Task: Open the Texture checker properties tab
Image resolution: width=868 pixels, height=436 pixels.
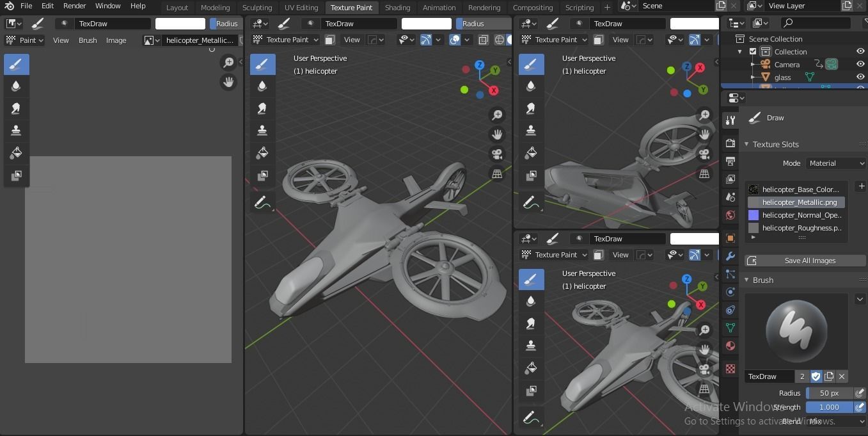Action: tap(730, 369)
